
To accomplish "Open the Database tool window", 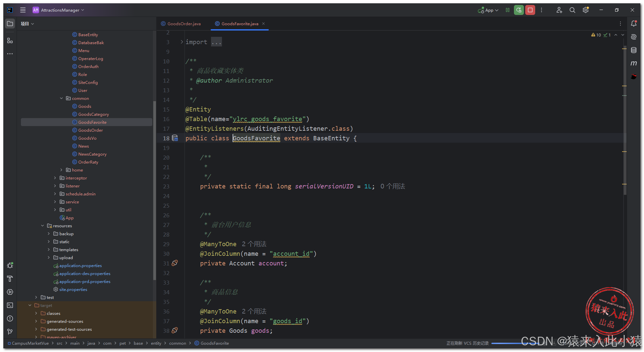I will (x=634, y=50).
